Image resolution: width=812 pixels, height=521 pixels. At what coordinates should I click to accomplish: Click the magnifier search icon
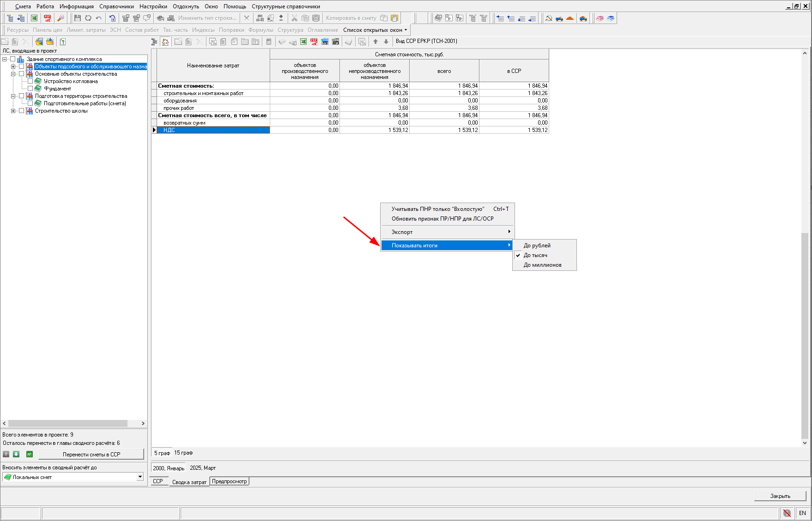[61, 18]
